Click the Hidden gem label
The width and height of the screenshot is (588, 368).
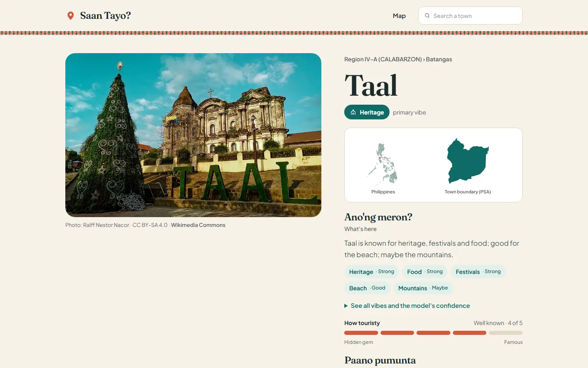(359, 342)
